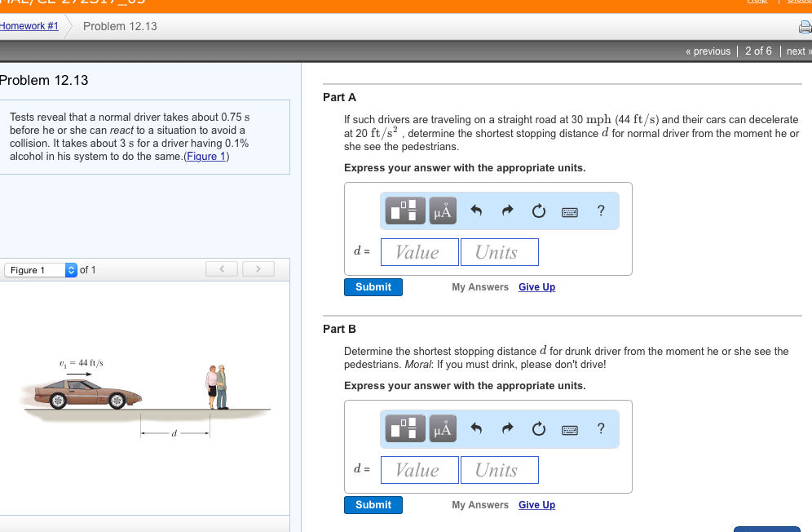Open the on-screen keyboard icon in Part B
The width and height of the screenshot is (812, 532).
coord(570,428)
